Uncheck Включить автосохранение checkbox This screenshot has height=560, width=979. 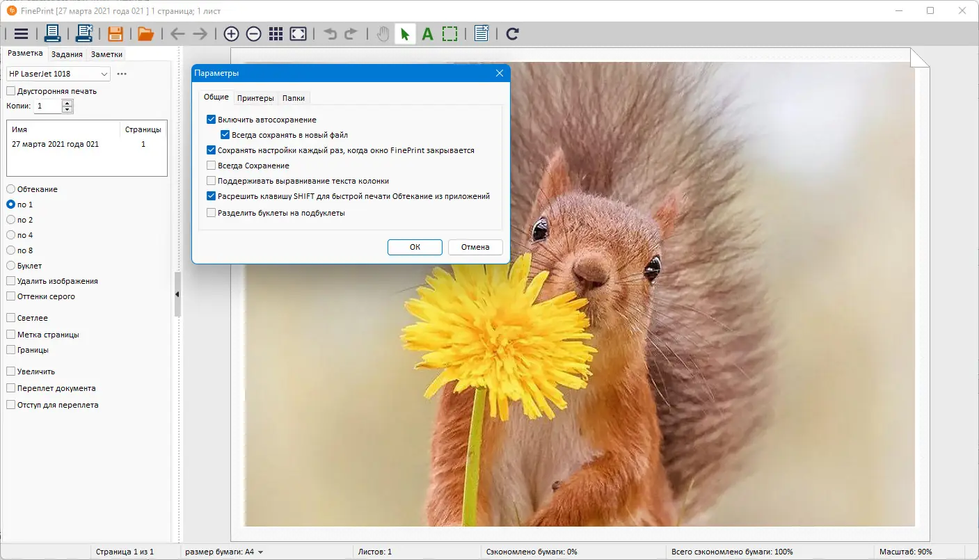[212, 120]
